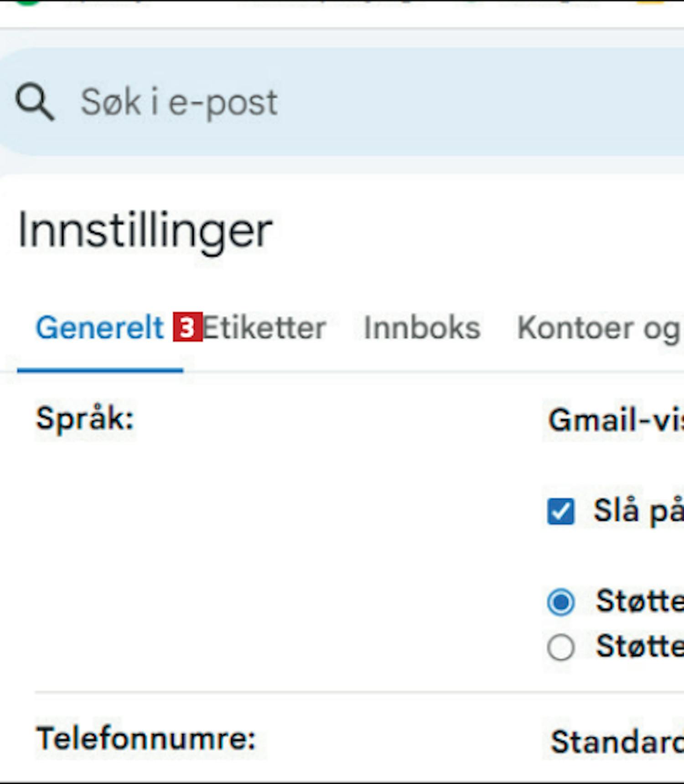Viewport: 684px width, 784px height.
Task: Go to the "Kontoer og" tab
Action: (x=600, y=329)
